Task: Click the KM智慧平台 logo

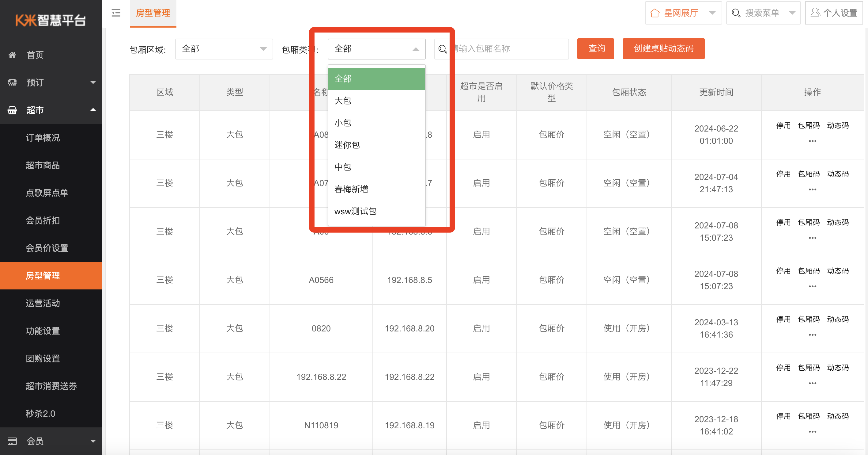Action: 51,20
